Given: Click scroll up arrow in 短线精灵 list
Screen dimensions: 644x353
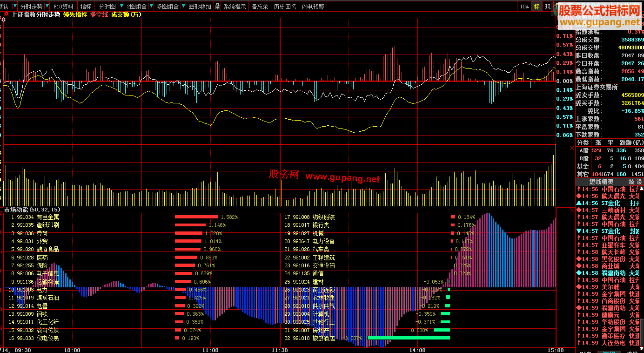Looking at the screenshot, I should (642, 189).
